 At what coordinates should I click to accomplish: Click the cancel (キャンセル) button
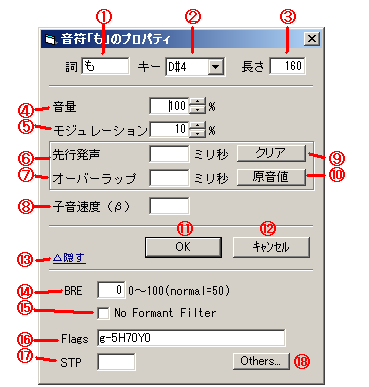coord(271,247)
